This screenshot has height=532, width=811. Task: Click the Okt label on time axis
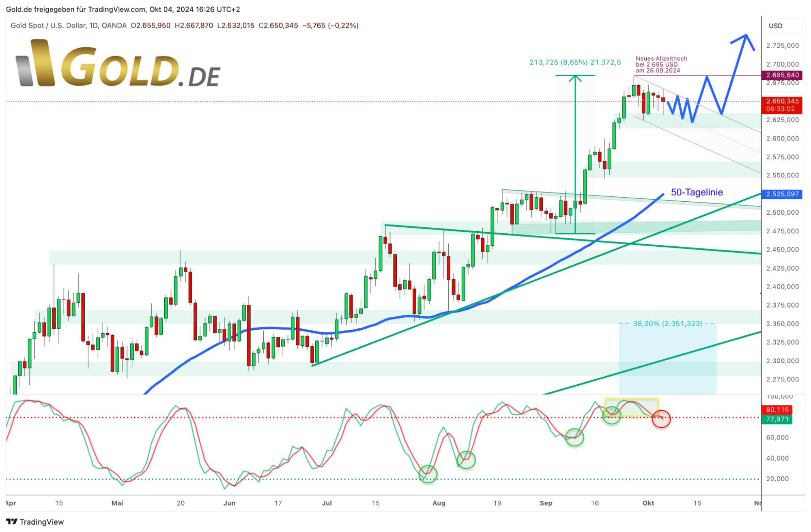648,503
